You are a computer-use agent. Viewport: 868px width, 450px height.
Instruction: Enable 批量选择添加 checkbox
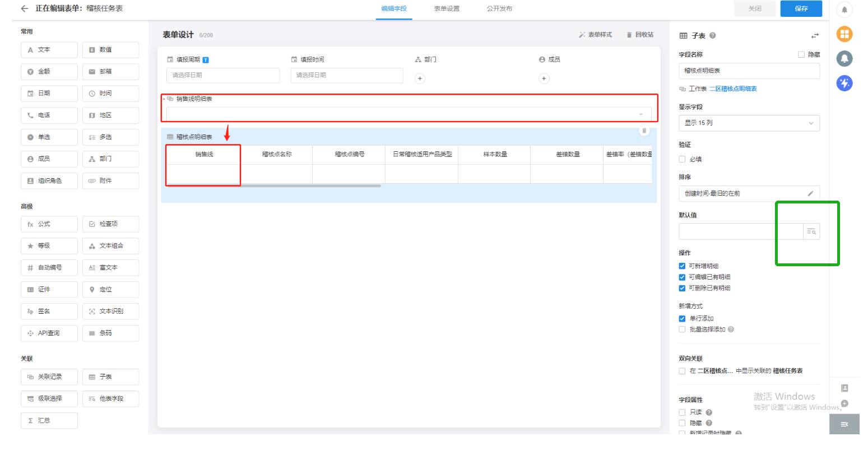(682, 330)
